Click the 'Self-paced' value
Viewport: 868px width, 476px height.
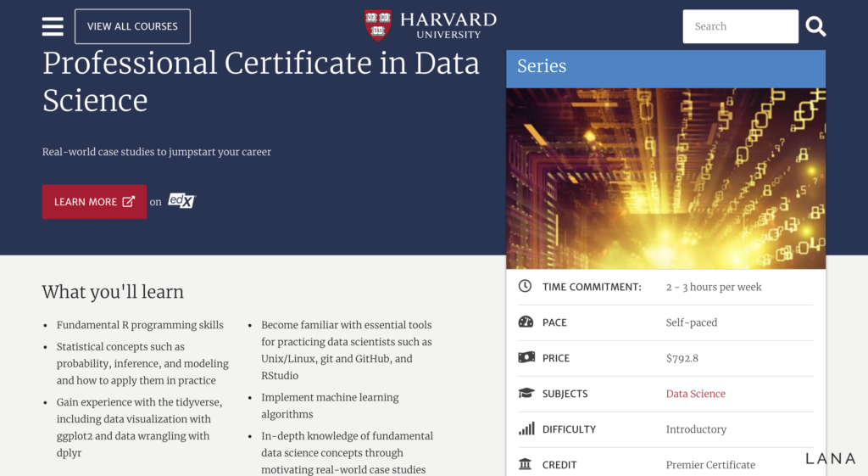pyautogui.click(x=692, y=322)
